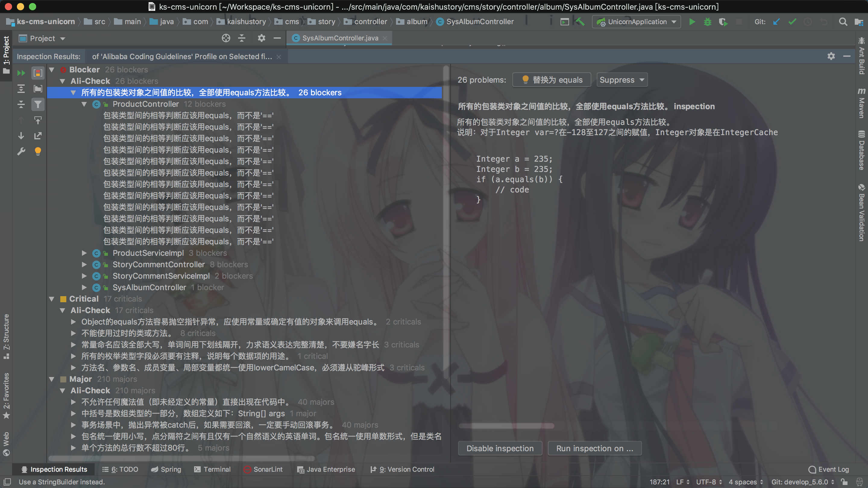Rerun inspection with green arrows icon
This screenshot has width=868, height=488.
(21, 73)
